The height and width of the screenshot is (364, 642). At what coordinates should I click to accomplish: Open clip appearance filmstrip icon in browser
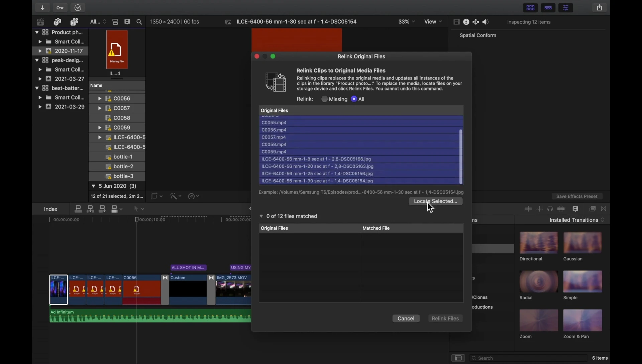coord(127,22)
